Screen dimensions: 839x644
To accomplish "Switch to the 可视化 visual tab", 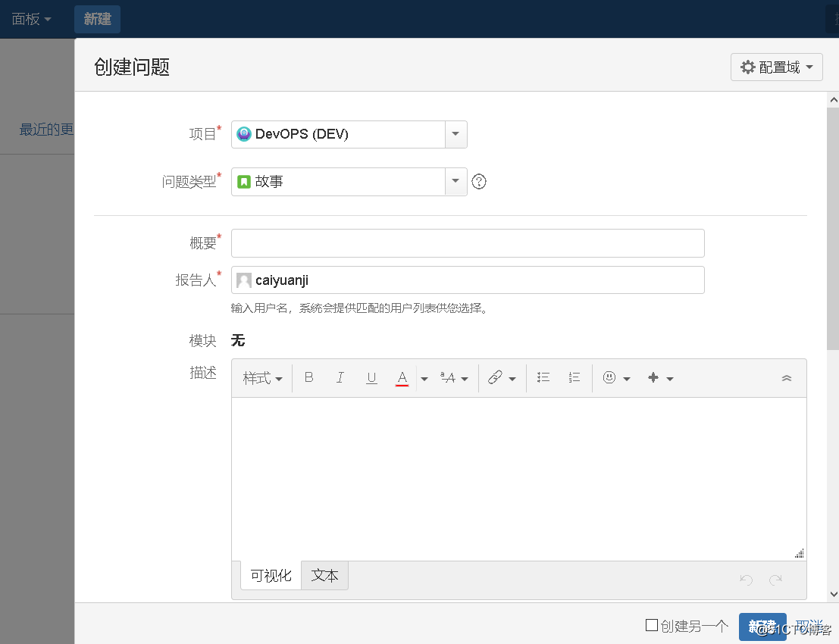I will 271,576.
